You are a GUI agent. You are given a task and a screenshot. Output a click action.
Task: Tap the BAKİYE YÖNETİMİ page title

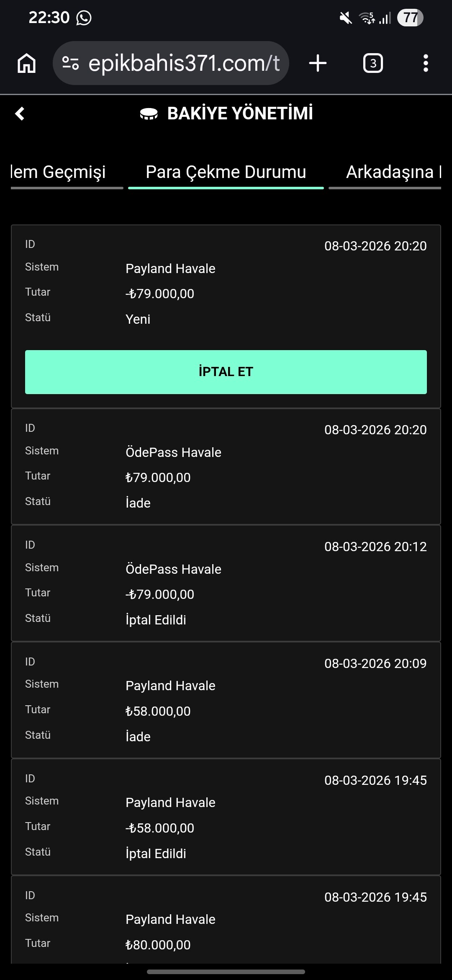click(x=240, y=113)
